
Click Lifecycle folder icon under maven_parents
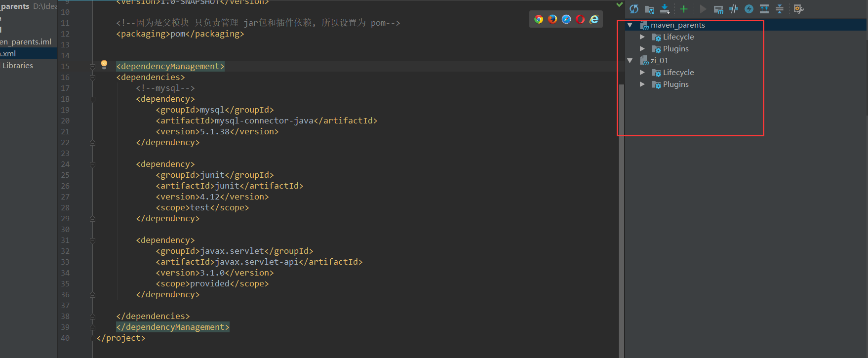656,37
